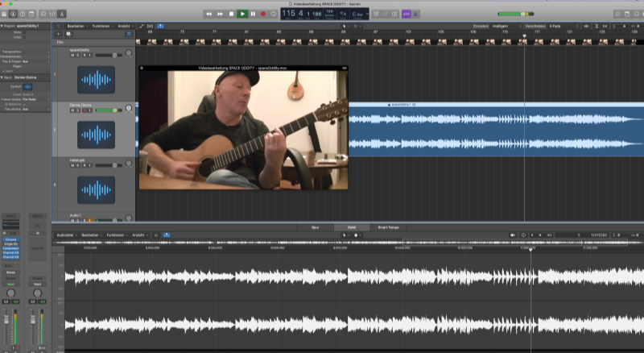Click the add track plus button
This screenshot has width=644, height=353.
(58, 34)
